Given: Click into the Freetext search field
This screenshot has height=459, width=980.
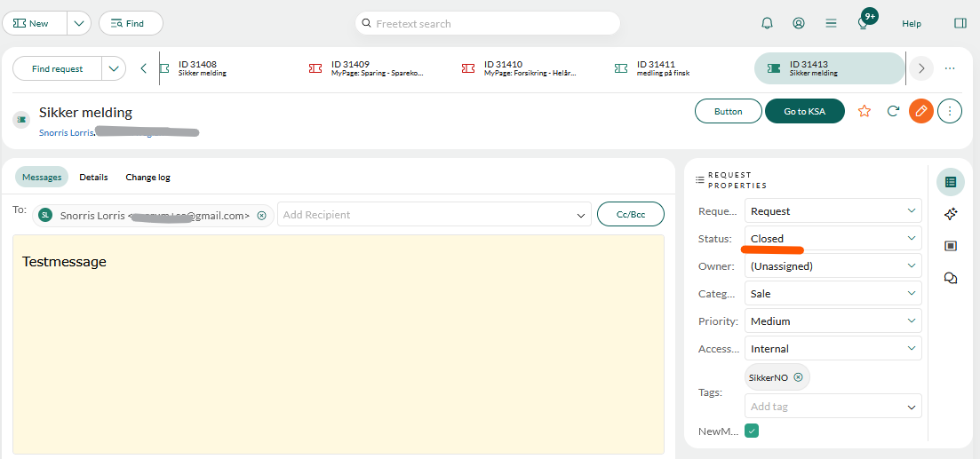Looking at the screenshot, I should pyautogui.click(x=488, y=23).
